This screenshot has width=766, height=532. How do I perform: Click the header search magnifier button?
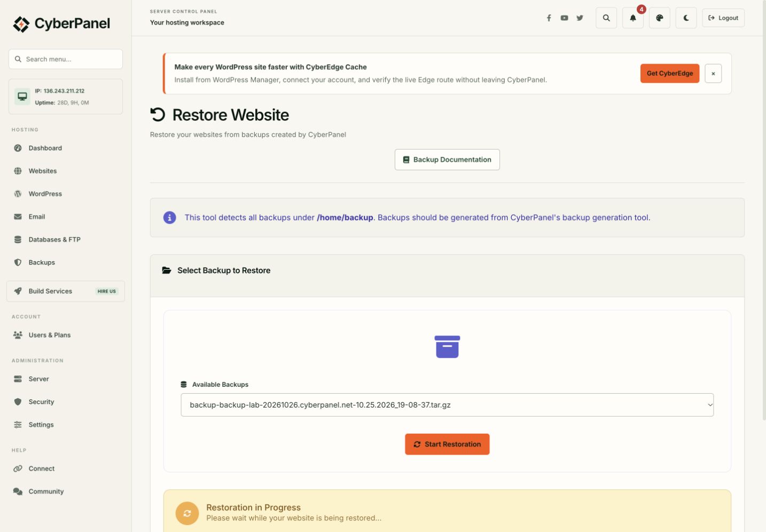[x=606, y=18]
